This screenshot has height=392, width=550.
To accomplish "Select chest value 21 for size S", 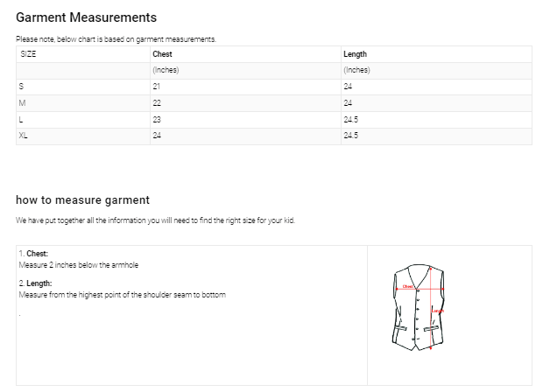I will pyautogui.click(x=157, y=87).
